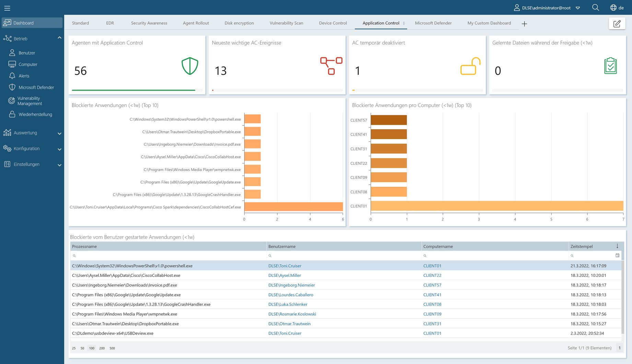Click the hamburger menu icon top left
This screenshot has width=632, height=364.
pyautogui.click(x=7, y=8)
